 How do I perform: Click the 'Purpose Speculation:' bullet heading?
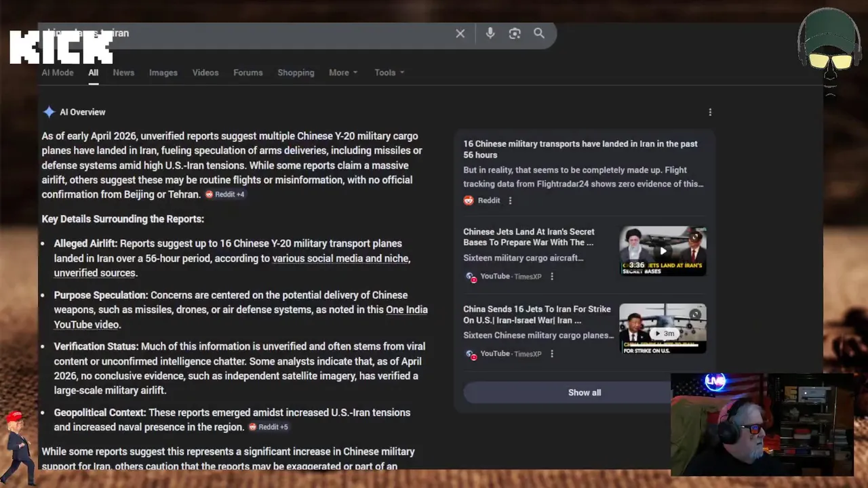[x=101, y=295]
